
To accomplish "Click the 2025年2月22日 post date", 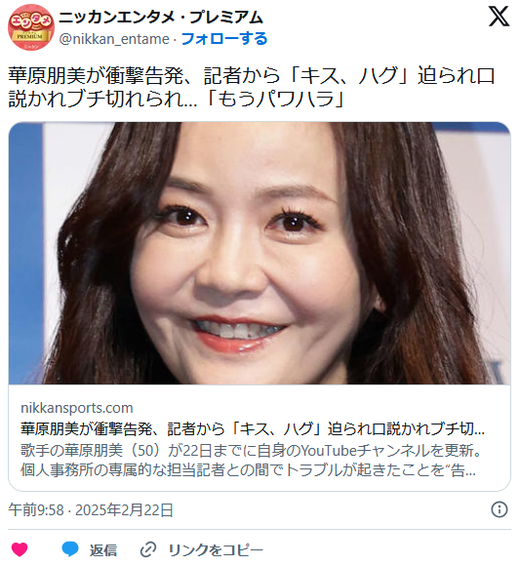I will (124, 510).
